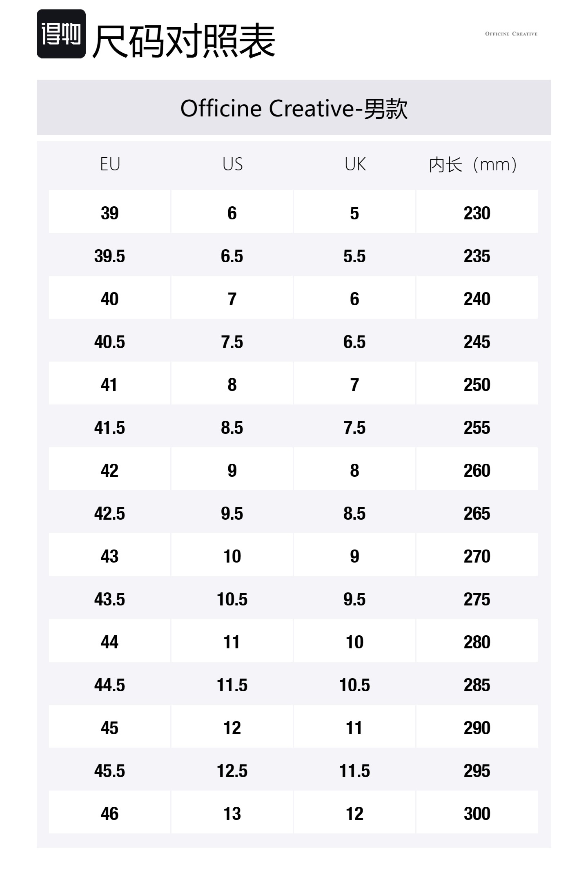
Task: Click the 内长 (mm) column header
Action: coord(473,165)
